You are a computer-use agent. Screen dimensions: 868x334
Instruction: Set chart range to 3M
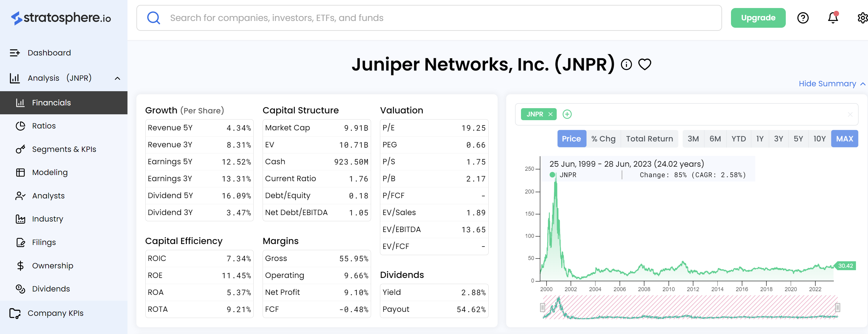[693, 139]
